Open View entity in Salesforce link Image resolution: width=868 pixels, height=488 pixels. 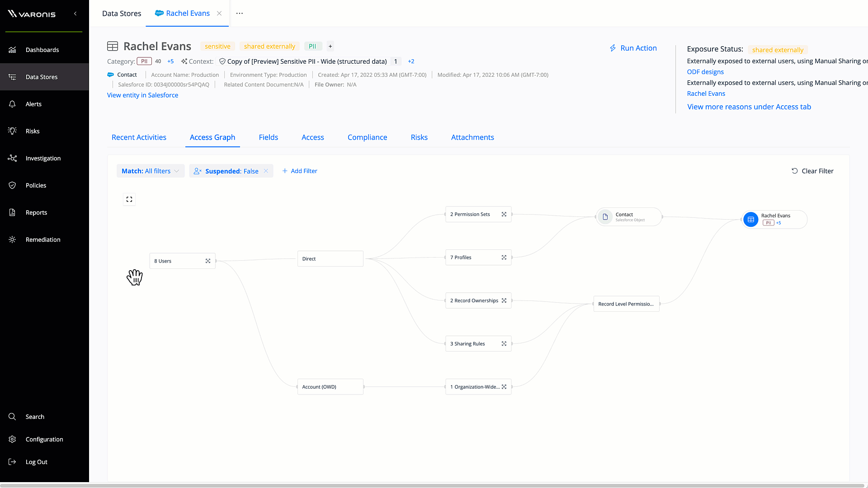[142, 95]
